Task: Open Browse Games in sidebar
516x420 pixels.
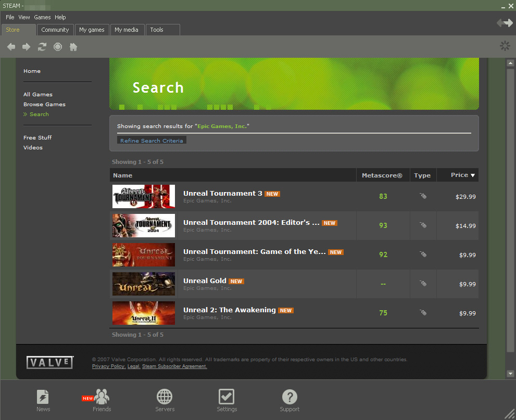Action: tap(44, 104)
